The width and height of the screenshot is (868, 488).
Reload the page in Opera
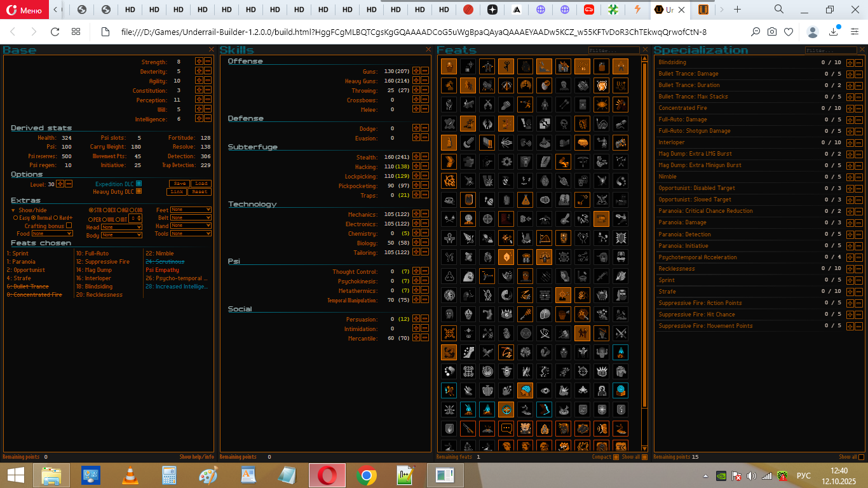[55, 32]
